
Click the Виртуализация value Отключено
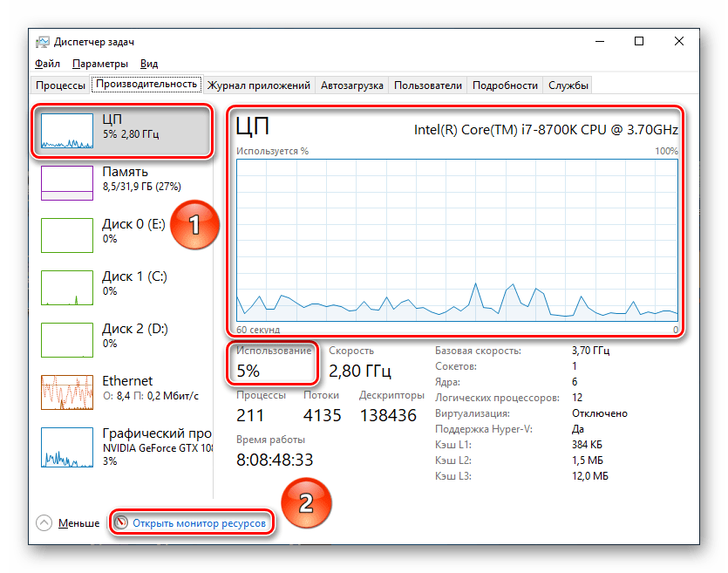tap(599, 413)
